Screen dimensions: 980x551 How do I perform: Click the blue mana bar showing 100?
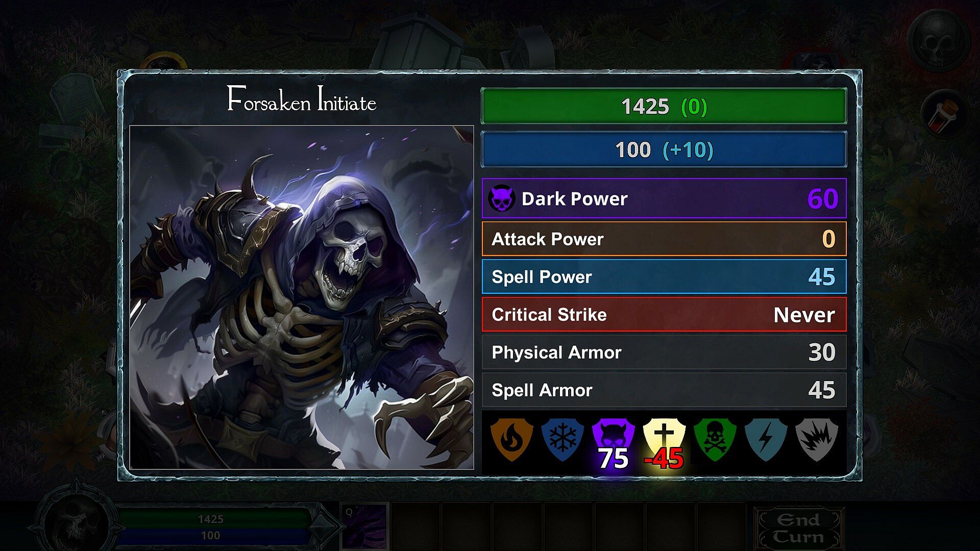click(x=664, y=149)
